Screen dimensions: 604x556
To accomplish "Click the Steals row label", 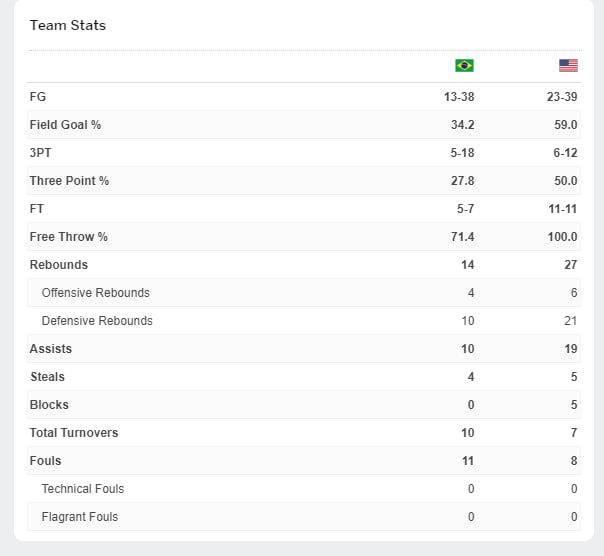I will pos(47,377).
